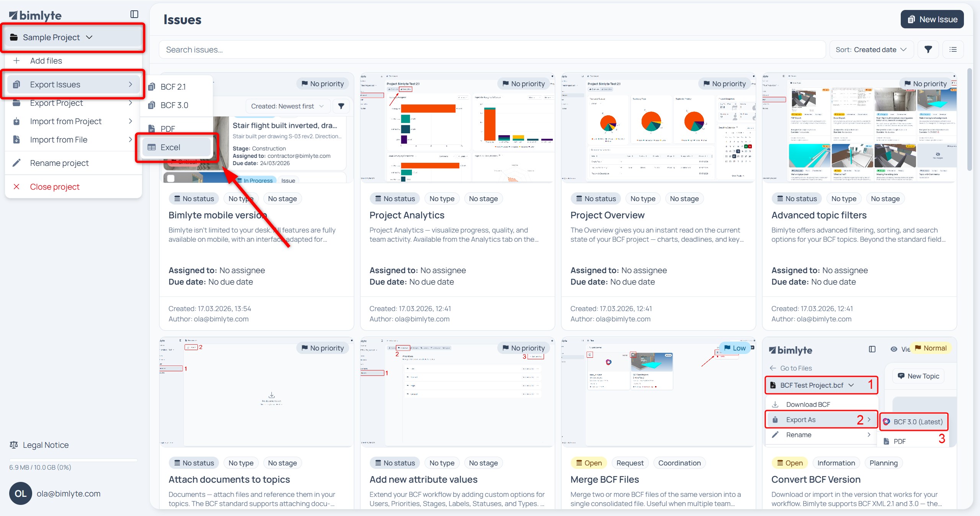
Task: Open the Project Analytics issue title
Action: 407,215
